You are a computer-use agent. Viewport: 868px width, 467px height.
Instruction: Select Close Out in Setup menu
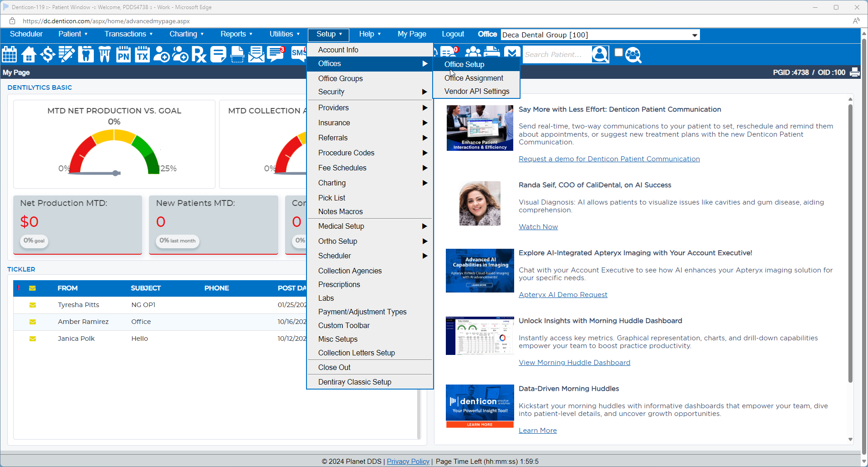point(370,367)
